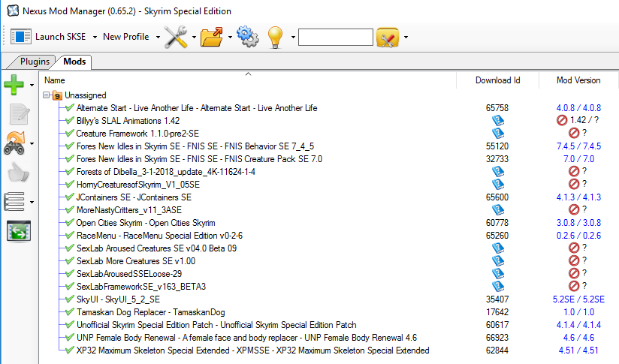619x364 pixels.
Task: Open the Launch SKSE dropdown arrow
Action: coord(95,37)
